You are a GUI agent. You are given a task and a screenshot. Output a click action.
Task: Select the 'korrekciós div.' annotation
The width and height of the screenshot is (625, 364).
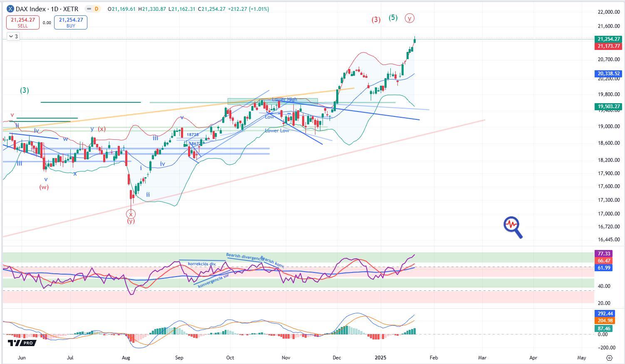[x=202, y=264]
